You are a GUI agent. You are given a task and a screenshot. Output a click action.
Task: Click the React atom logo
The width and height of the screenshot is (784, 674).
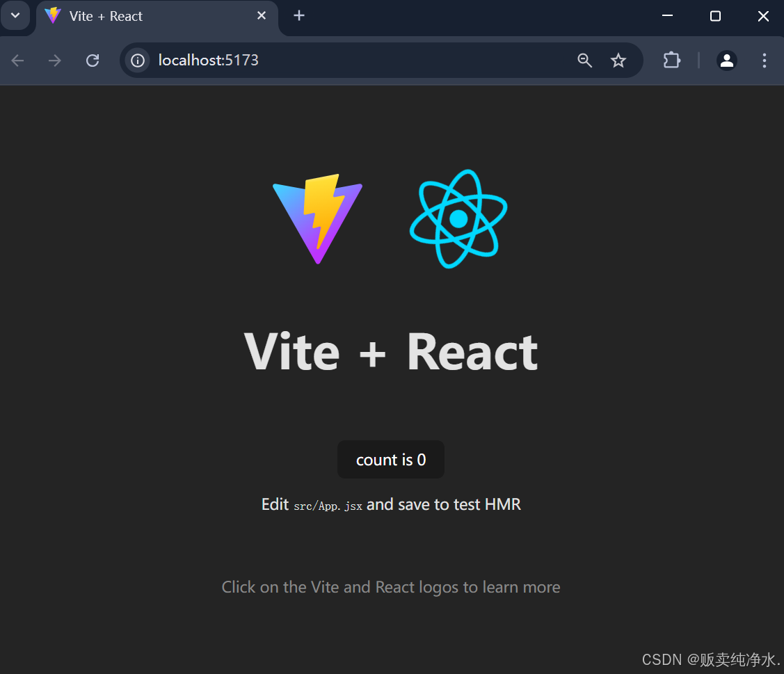click(458, 218)
